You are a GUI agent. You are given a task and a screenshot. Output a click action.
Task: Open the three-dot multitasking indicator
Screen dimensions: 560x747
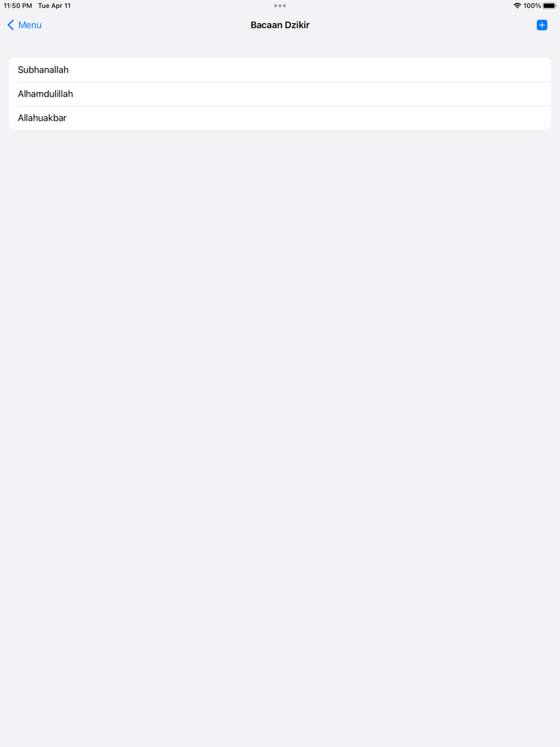(x=280, y=6)
